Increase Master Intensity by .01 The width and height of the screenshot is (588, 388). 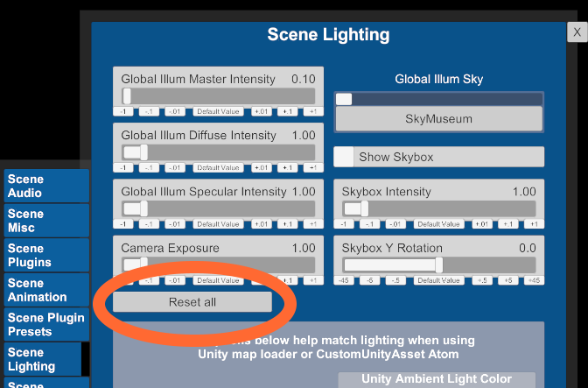click(x=262, y=111)
